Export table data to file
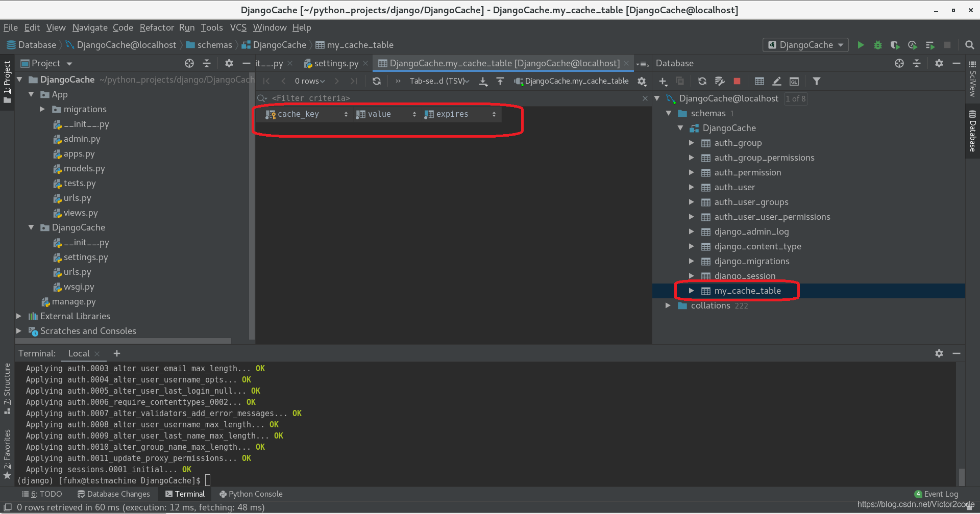 pos(483,81)
